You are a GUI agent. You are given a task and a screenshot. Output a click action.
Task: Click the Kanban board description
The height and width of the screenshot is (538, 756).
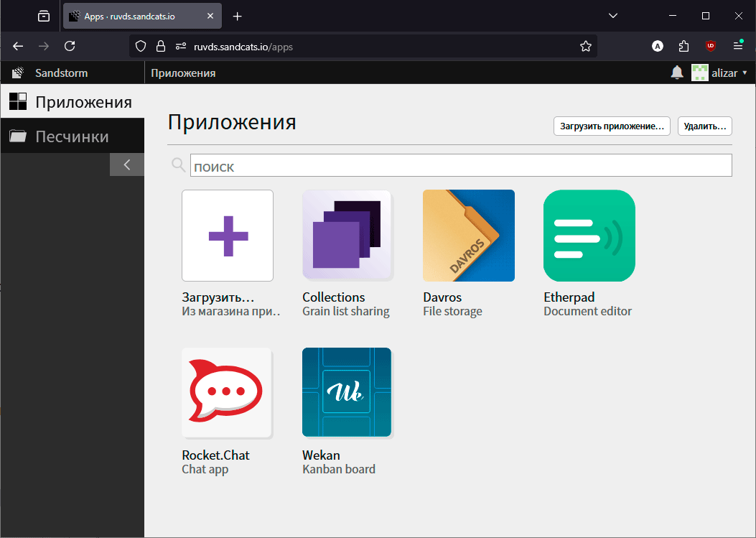(338, 469)
